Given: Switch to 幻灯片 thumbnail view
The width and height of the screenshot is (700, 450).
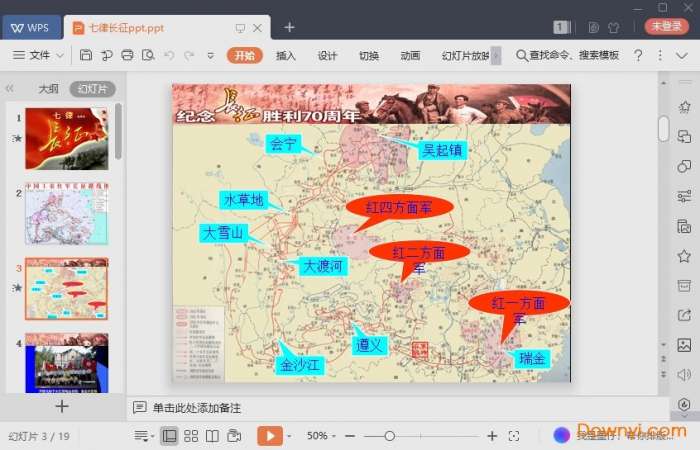Looking at the screenshot, I should pos(92,89).
